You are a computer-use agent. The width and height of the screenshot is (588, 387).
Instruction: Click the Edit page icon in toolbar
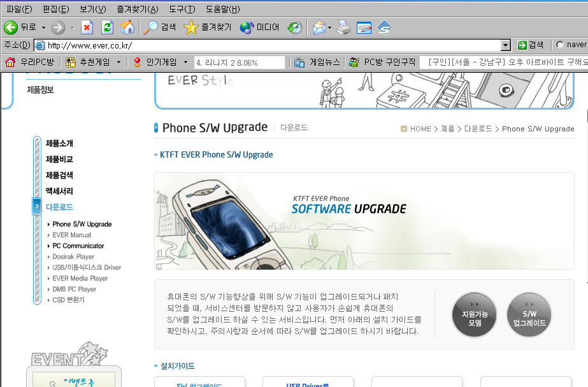tap(364, 27)
